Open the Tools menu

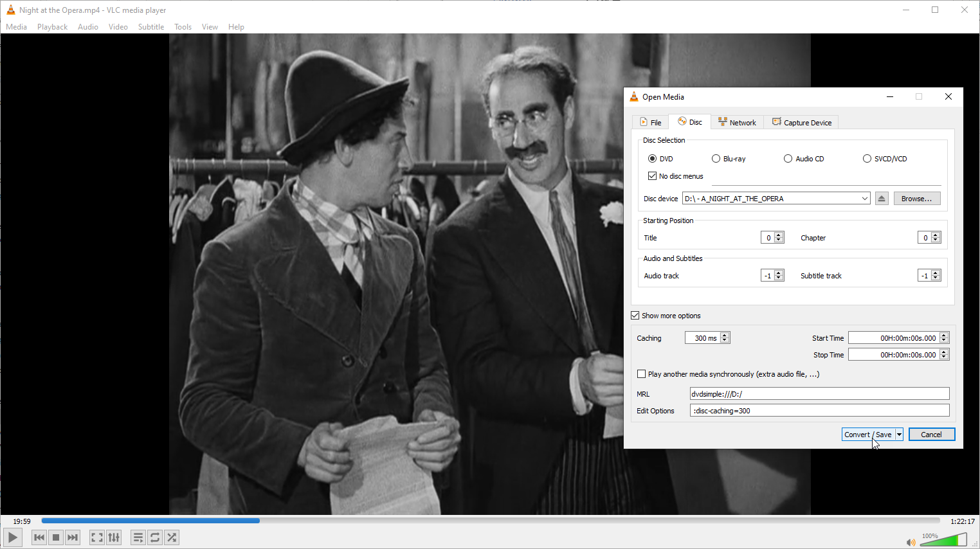pos(183,27)
